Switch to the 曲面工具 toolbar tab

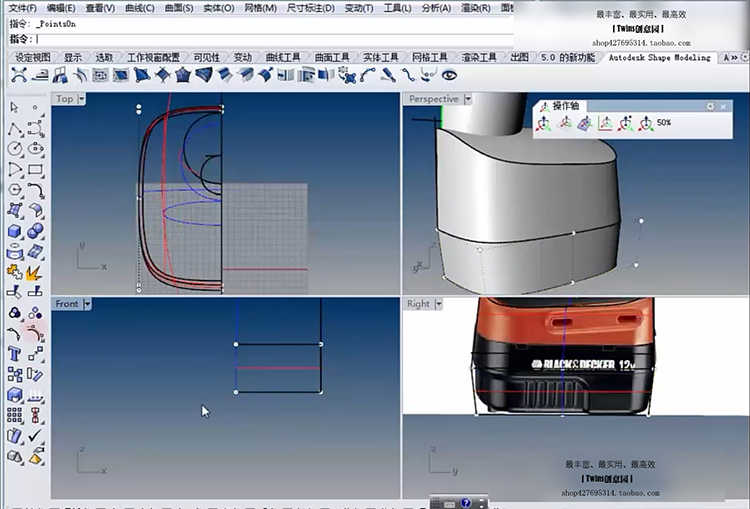point(332,57)
